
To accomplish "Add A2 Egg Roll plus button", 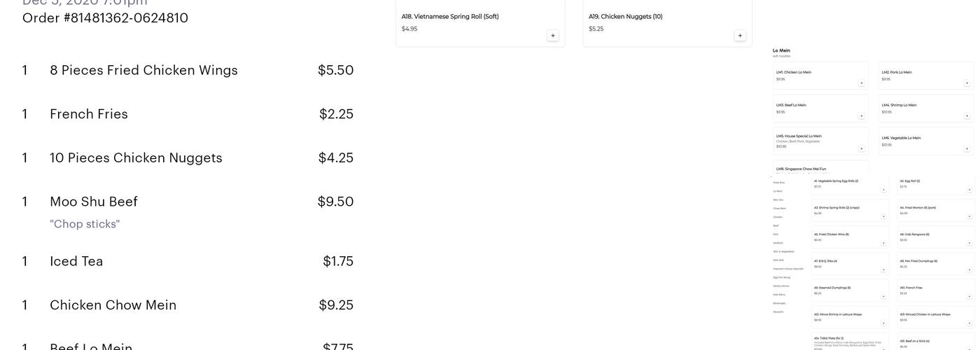I will point(969,189).
